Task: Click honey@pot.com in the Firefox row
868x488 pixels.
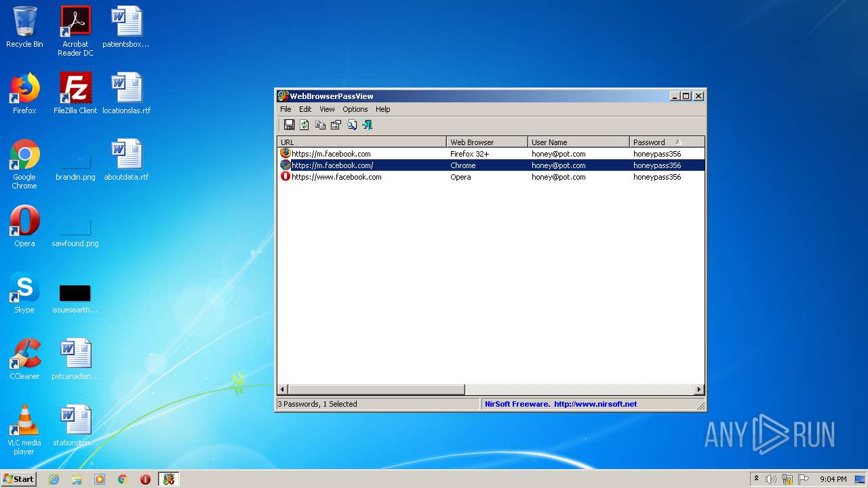Action: click(x=559, y=154)
